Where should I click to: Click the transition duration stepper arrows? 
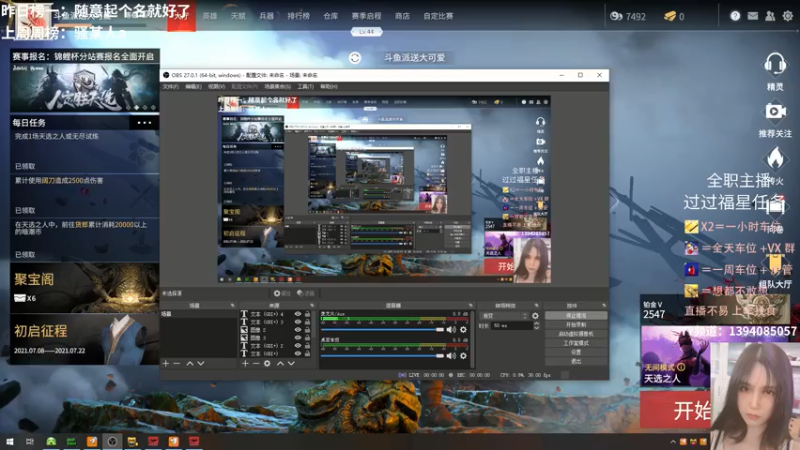536,326
